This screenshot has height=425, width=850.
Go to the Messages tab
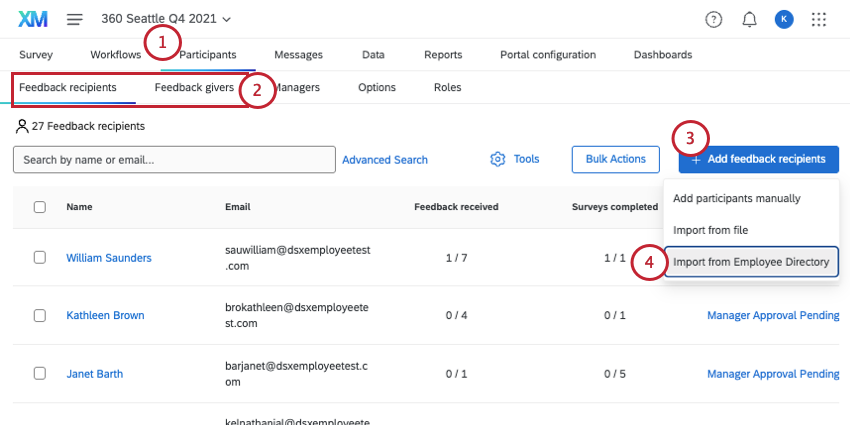[x=299, y=55]
